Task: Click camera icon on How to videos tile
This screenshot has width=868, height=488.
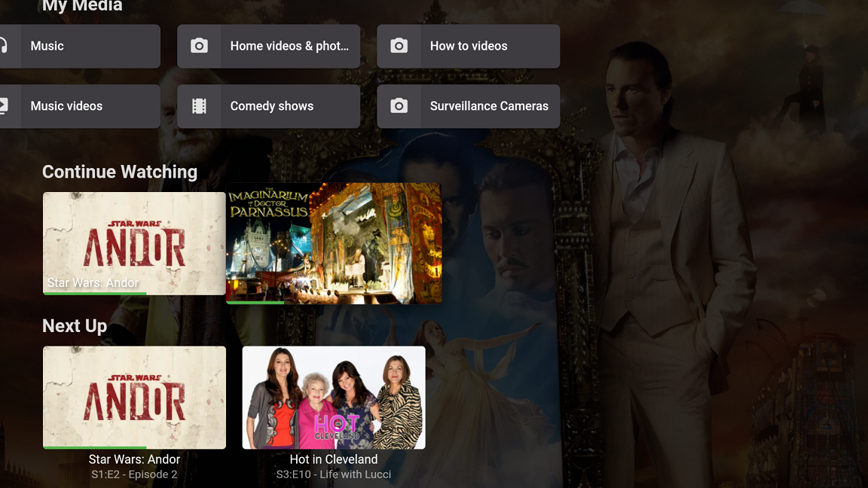Action: (399, 46)
